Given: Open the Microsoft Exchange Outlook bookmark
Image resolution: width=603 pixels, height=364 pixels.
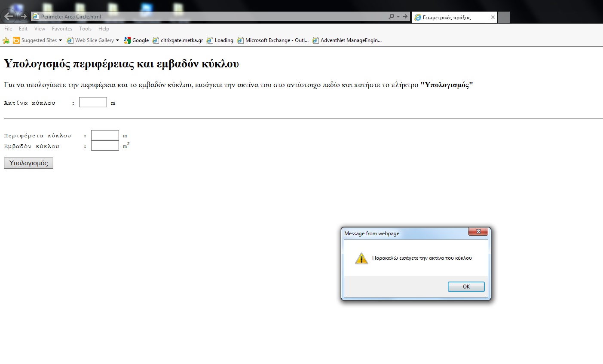Looking at the screenshot, I should (273, 40).
